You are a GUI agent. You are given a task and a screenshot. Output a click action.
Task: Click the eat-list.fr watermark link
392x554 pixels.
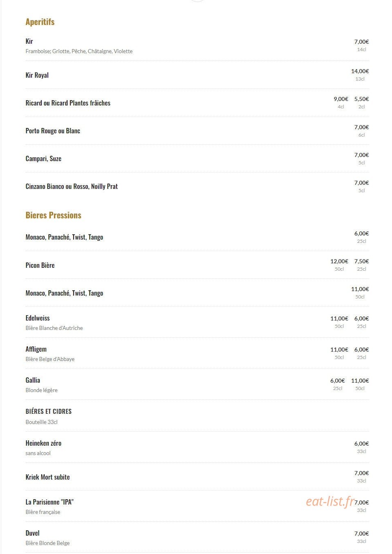[330, 501]
